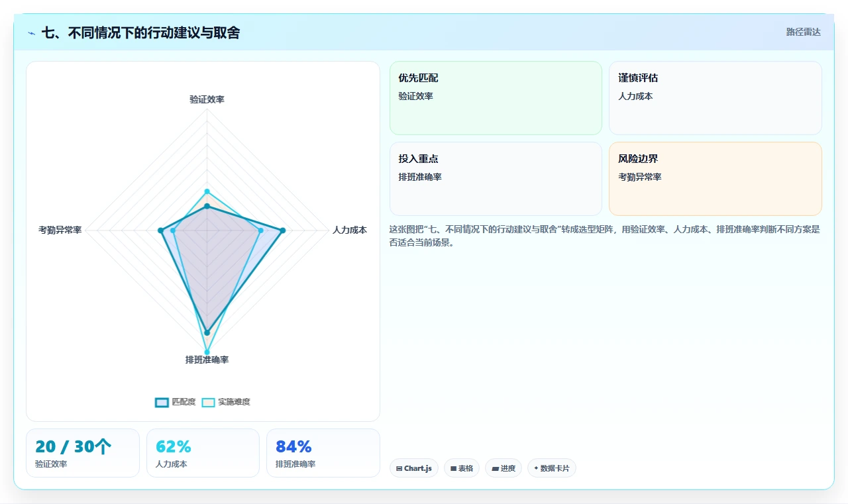Click the 84% stat value

tap(293, 447)
